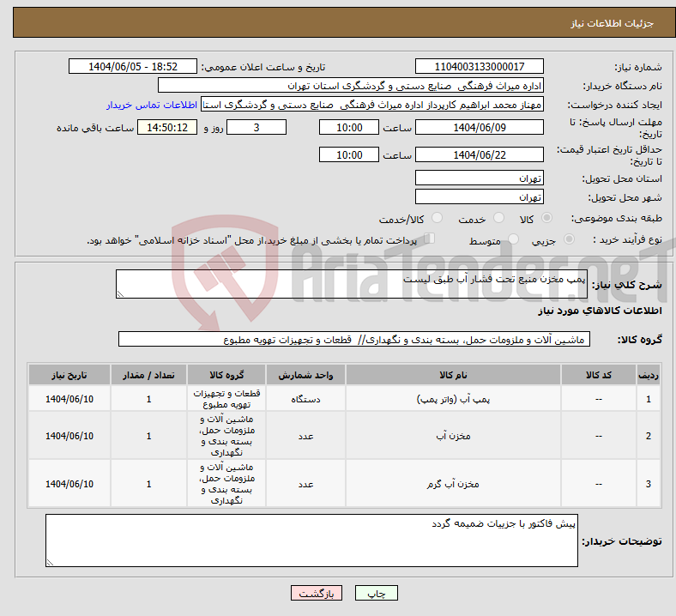This screenshot has height=616, width=676.
Task: Select the جزیی purchase type radio
Action: pos(569,239)
